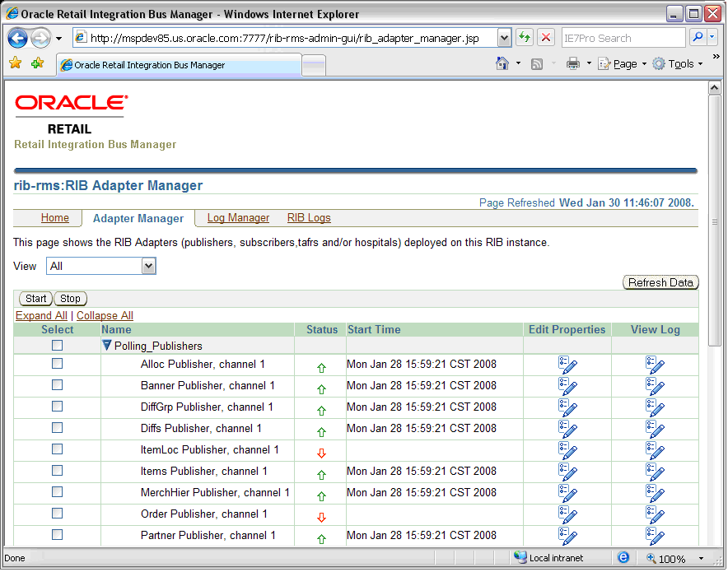The width and height of the screenshot is (728, 572).
Task: Click the Add to Favorites icon
Action: pos(38,63)
